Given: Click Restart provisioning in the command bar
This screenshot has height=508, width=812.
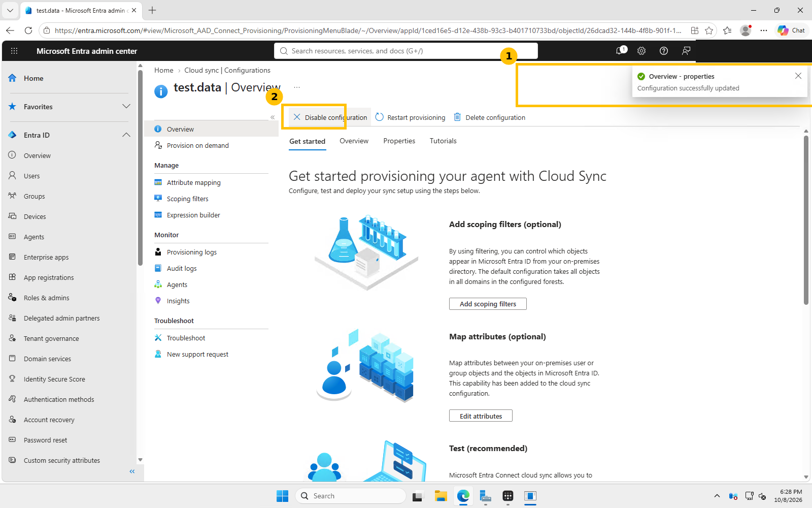Looking at the screenshot, I should [410, 117].
